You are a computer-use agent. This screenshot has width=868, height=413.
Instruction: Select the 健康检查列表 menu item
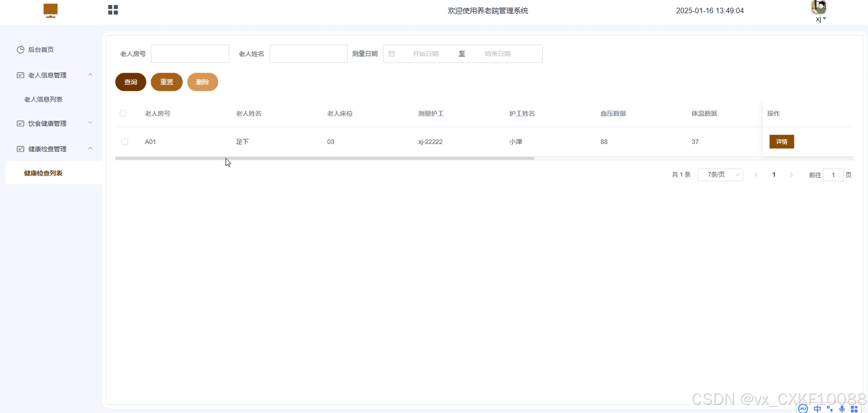pos(43,173)
